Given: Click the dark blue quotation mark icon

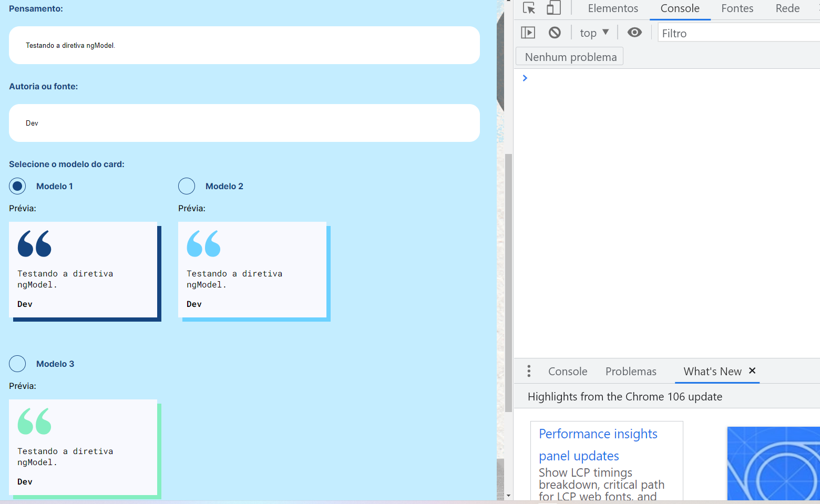Looking at the screenshot, I should (x=35, y=243).
